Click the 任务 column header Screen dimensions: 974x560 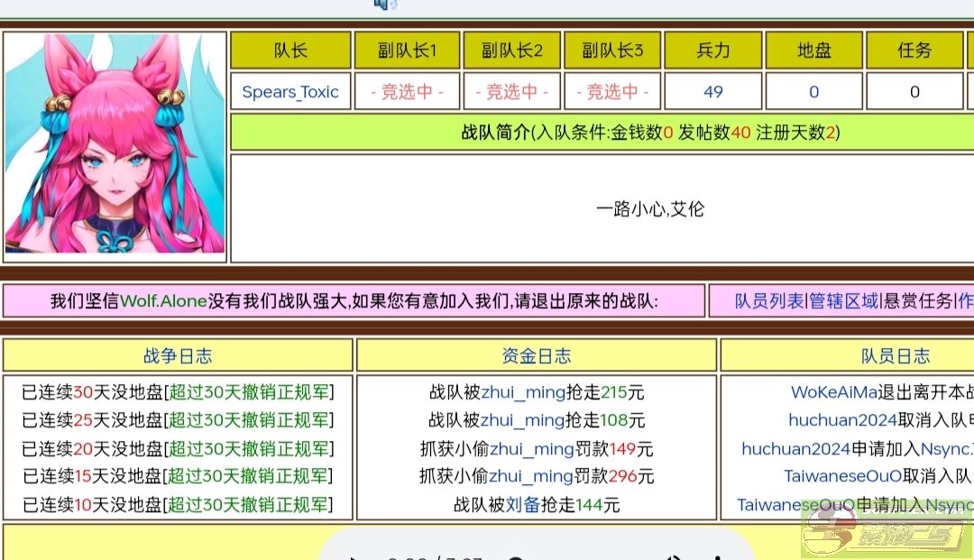point(914,50)
